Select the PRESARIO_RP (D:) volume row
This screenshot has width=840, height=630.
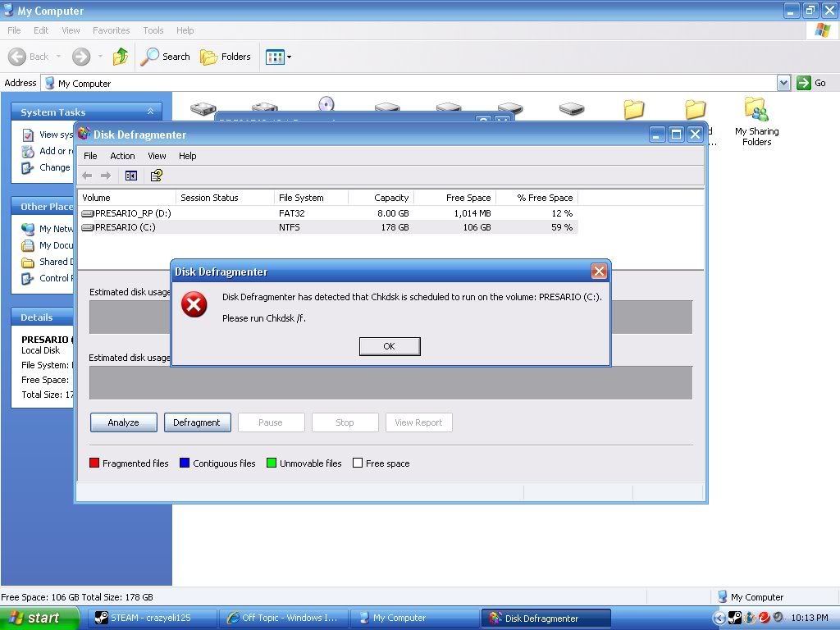click(328, 213)
